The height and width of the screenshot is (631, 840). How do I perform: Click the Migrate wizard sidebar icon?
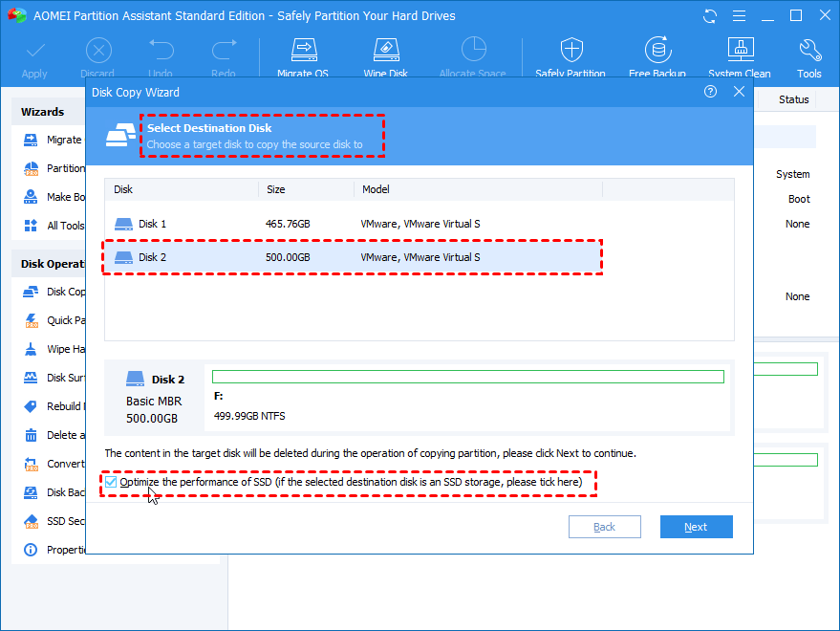[x=31, y=140]
